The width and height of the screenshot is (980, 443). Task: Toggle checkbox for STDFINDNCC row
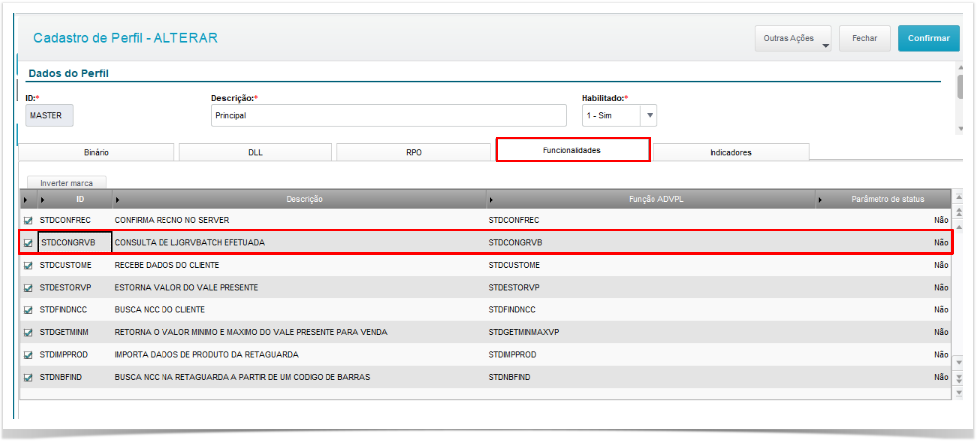click(28, 310)
